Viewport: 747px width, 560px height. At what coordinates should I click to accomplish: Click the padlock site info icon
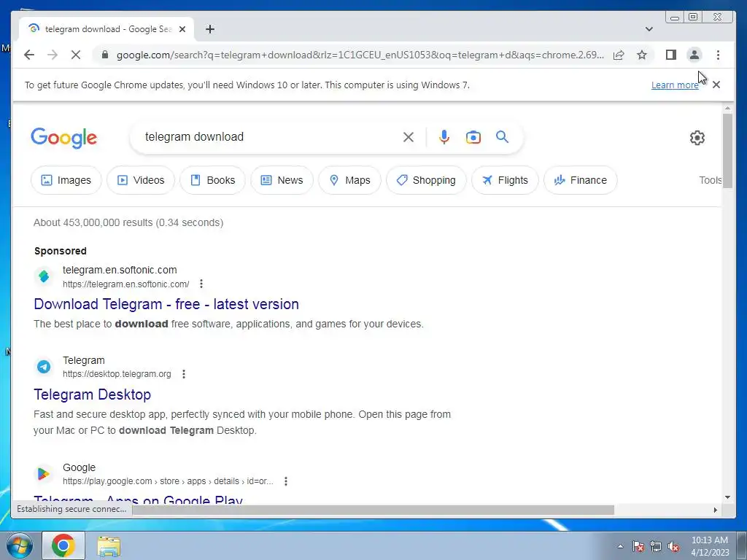[x=105, y=55]
